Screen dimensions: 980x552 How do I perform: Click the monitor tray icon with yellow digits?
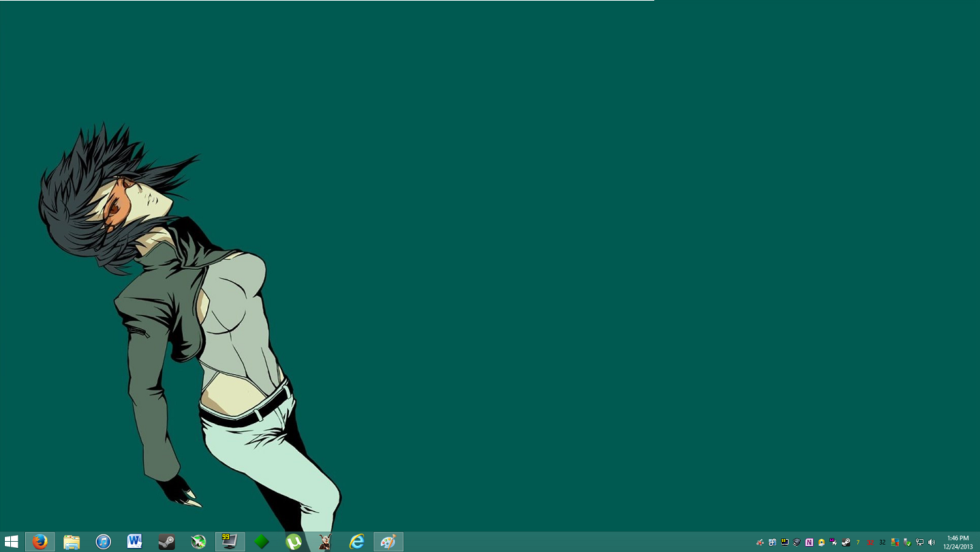click(x=784, y=542)
